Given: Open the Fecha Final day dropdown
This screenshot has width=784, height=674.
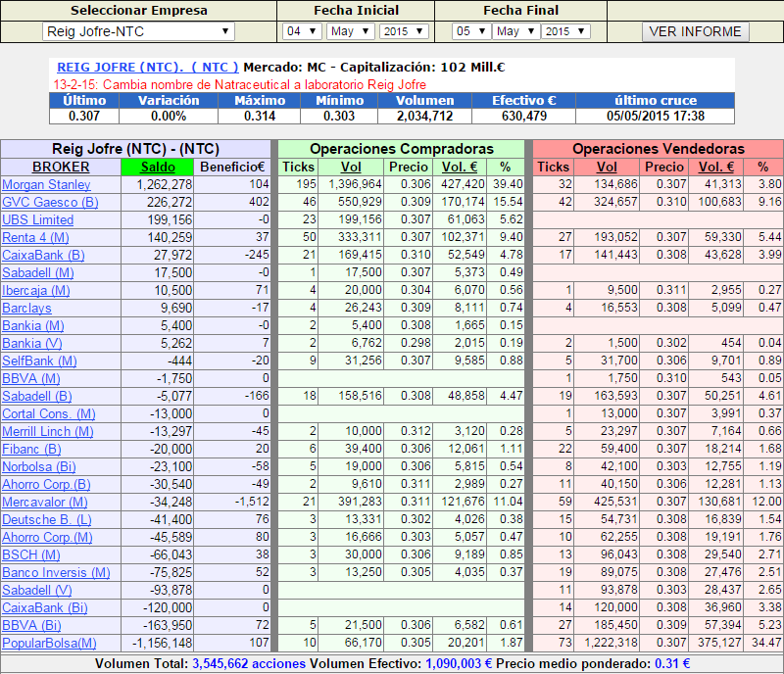Looking at the screenshot, I should click(x=471, y=31).
